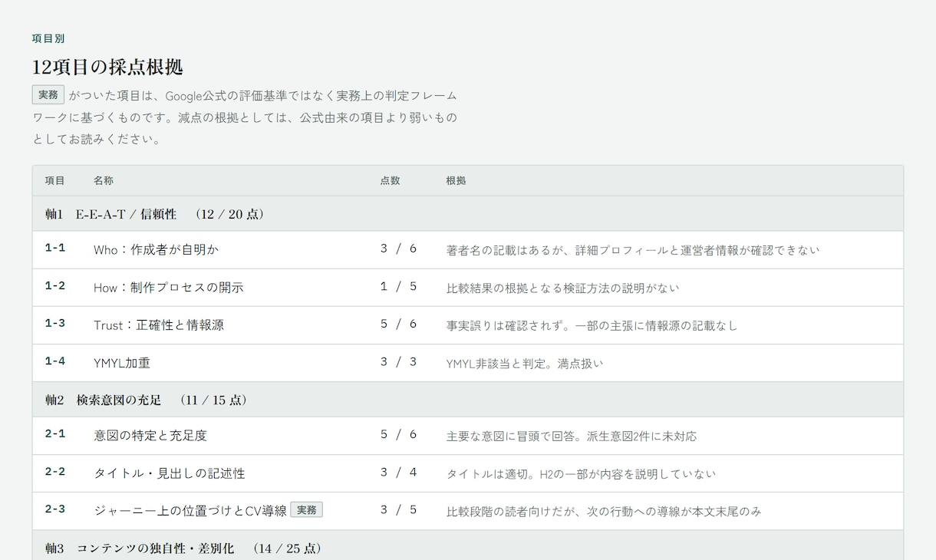Click the 3 / 4 score
The width and height of the screenshot is (936, 560).
point(398,472)
